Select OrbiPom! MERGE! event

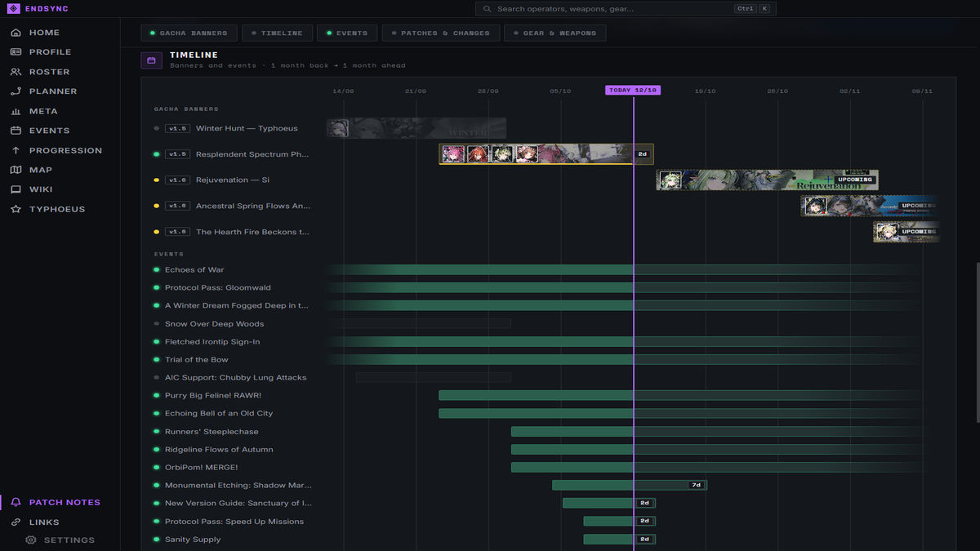pos(202,468)
